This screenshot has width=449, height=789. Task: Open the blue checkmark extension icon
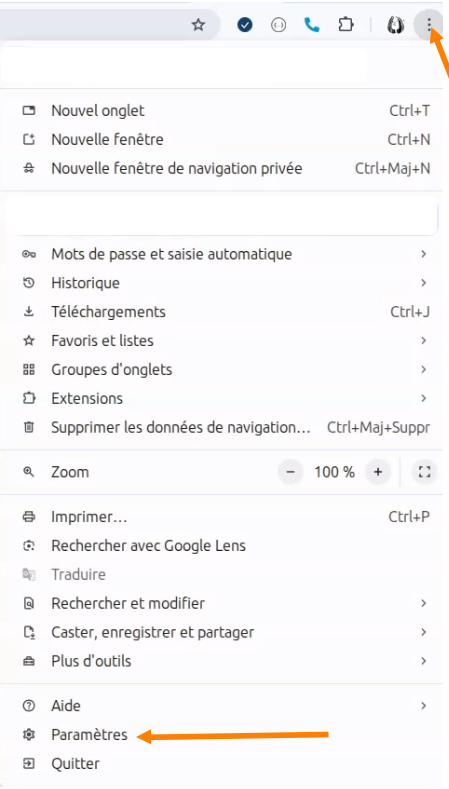pos(245,25)
